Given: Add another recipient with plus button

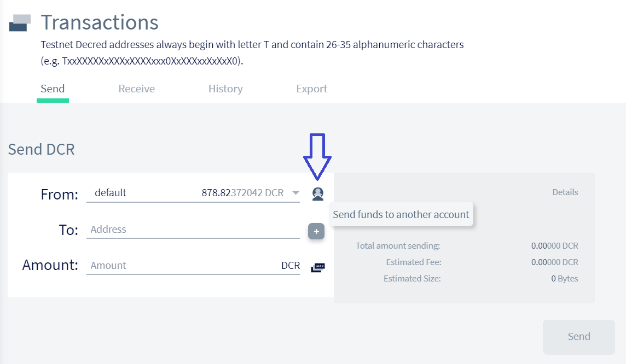Looking at the screenshot, I should [x=316, y=231].
